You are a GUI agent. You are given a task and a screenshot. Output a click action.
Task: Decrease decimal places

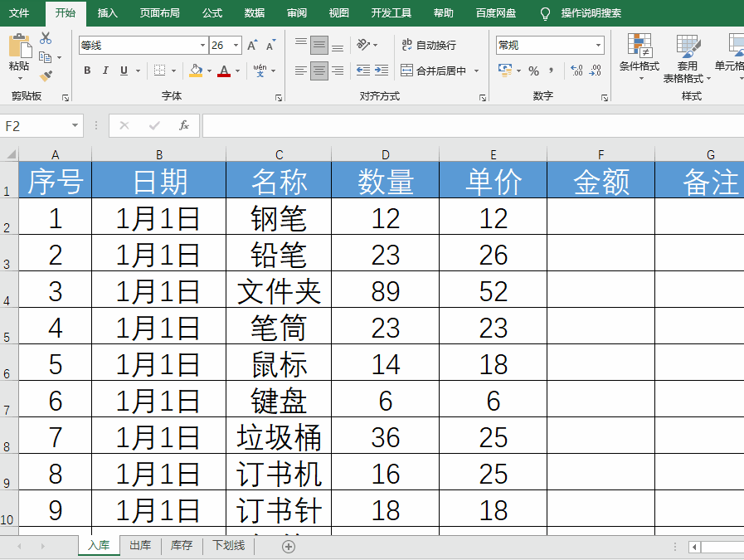click(595, 71)
